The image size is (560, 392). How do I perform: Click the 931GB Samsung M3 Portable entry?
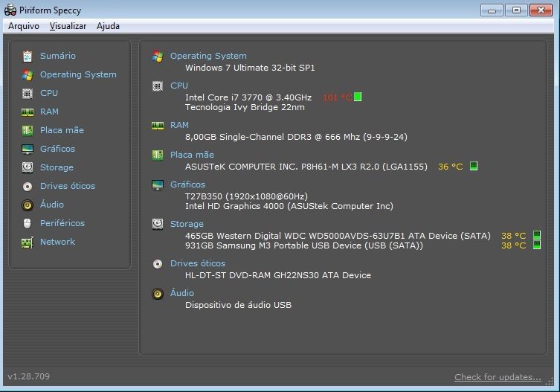304,245
